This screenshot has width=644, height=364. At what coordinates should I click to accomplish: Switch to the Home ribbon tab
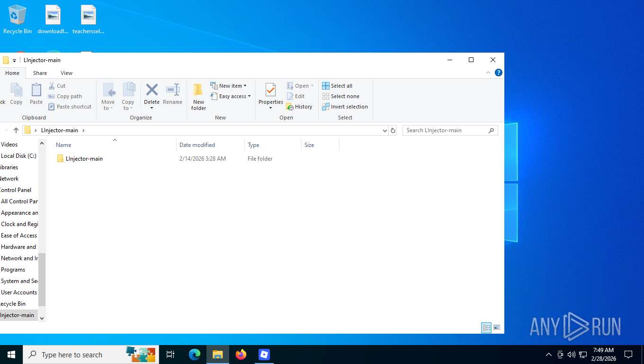(12, 73)
